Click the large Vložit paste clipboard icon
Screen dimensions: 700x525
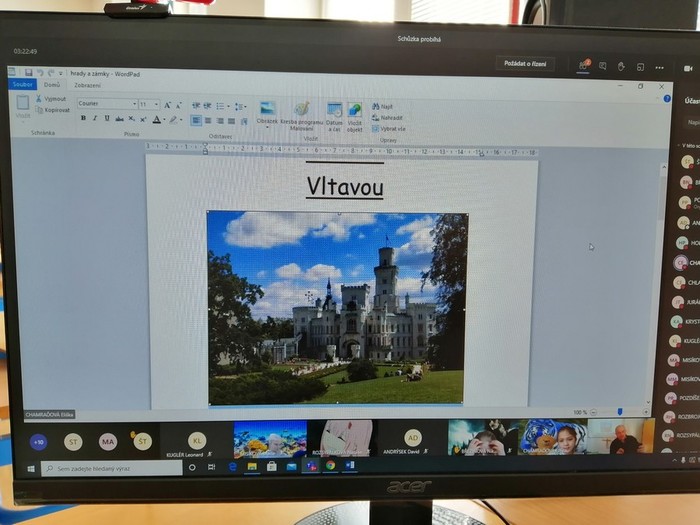click(22, 102)
